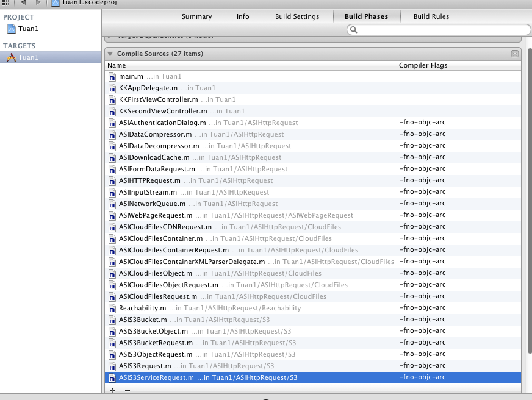
Task: Click the ASIS3Request.m file icon
Action: [112, 366]
